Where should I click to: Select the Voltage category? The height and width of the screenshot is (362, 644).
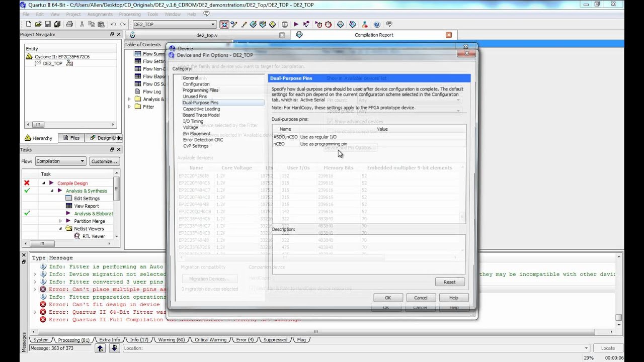(x=191, y=127)
